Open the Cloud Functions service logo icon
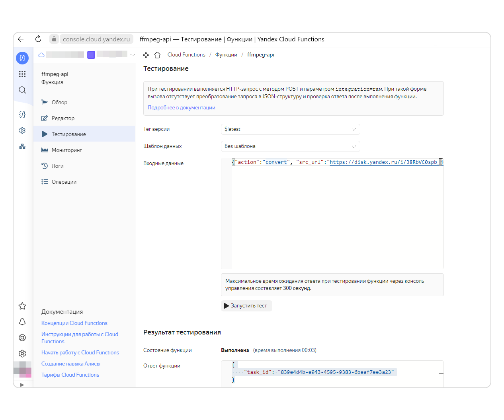The image size is (504, 420). 22,58
